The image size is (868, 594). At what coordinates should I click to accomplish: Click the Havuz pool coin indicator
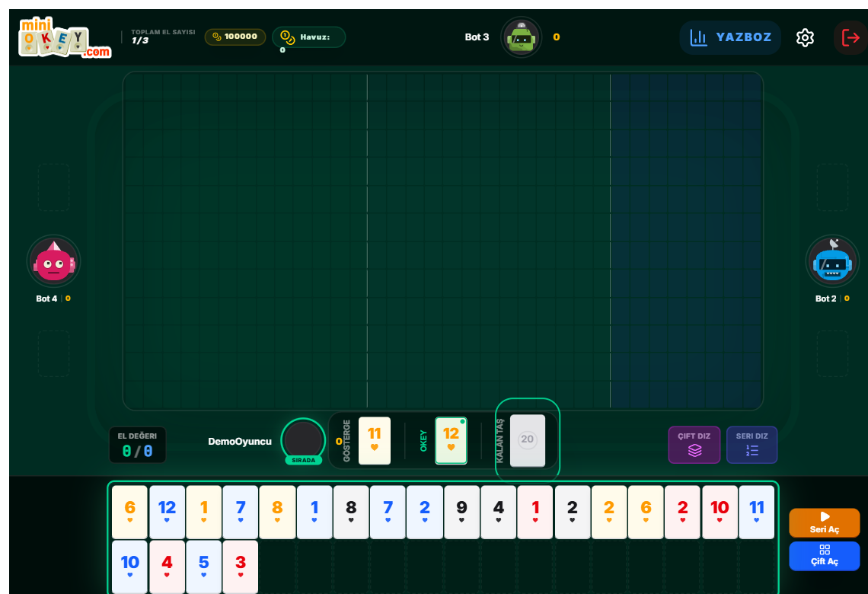(x=308, y=37)
